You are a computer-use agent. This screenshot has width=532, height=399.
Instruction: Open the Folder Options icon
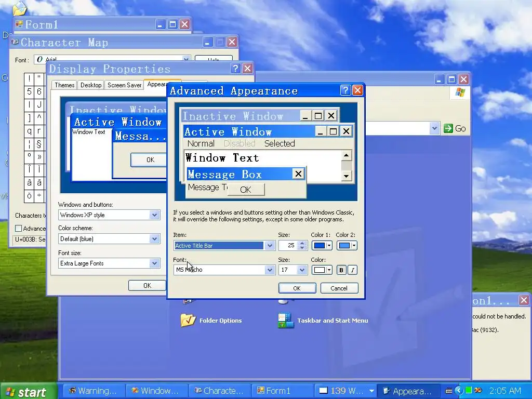click(188, 320)
